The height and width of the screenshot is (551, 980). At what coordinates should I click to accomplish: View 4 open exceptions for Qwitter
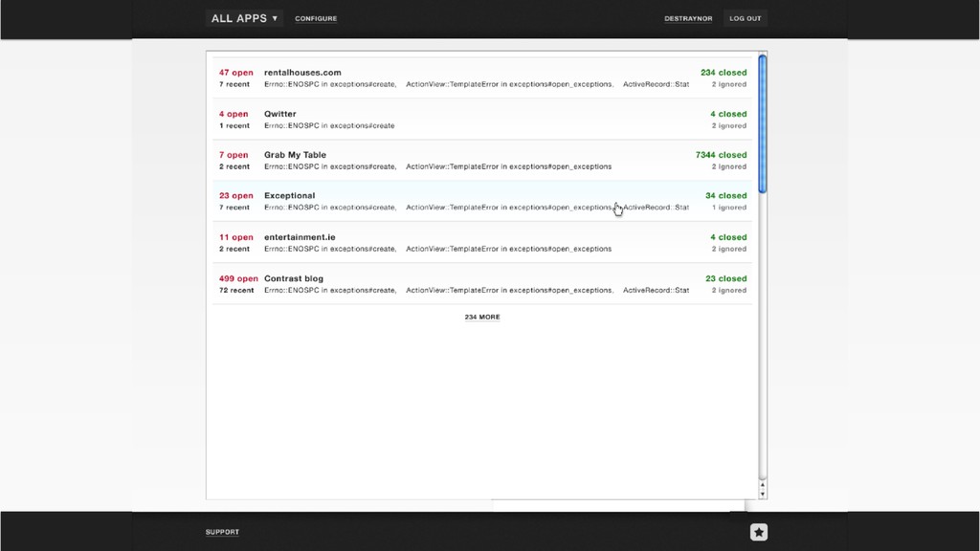pos(234,114)
